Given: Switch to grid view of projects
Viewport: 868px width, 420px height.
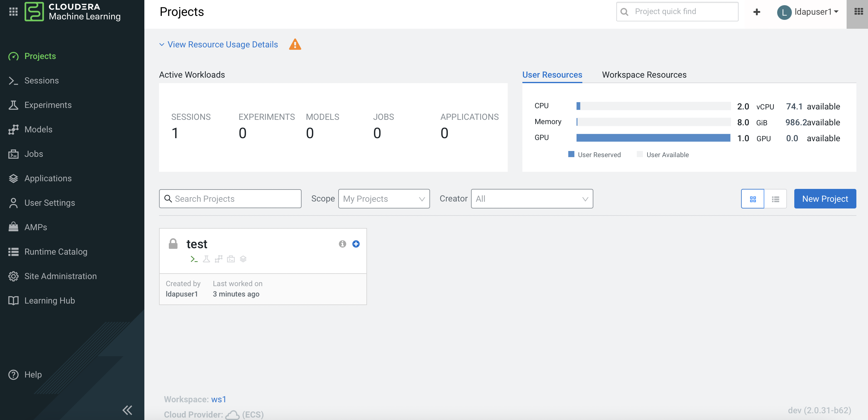Looking at the screenshot, I should [x=752, y=199].
